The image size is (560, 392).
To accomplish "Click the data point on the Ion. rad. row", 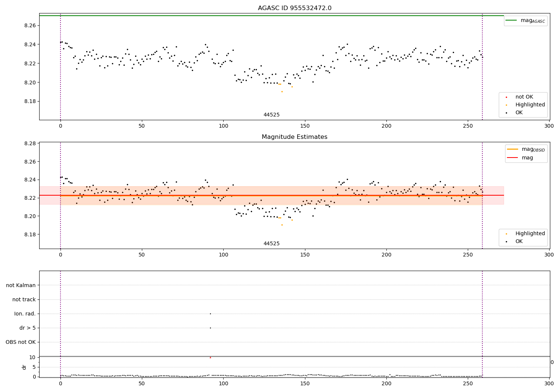I will pos(210,314).
